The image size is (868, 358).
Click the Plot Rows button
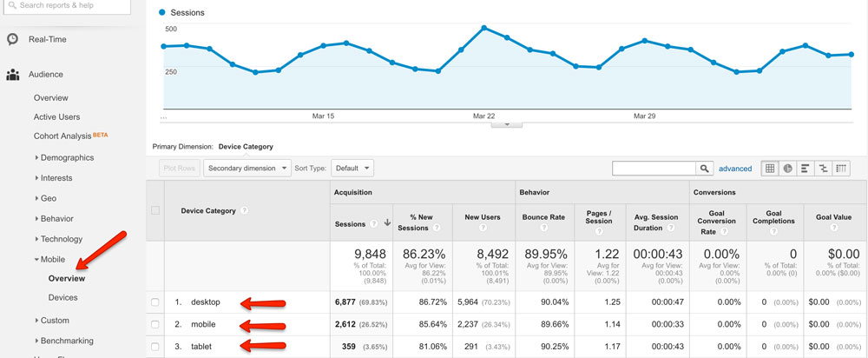pyautogui.click(x=179, y=169)
